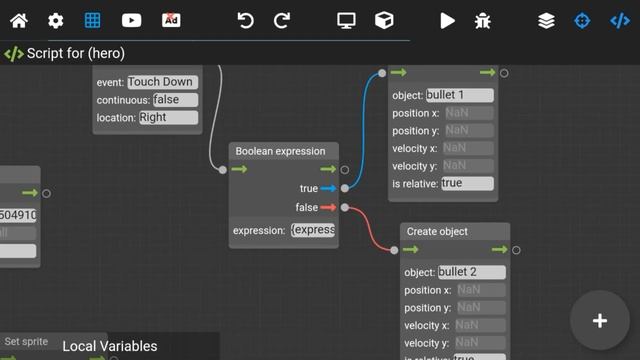Redo the last action
Viewport: 640px width, 360px height.
point(282,20)
